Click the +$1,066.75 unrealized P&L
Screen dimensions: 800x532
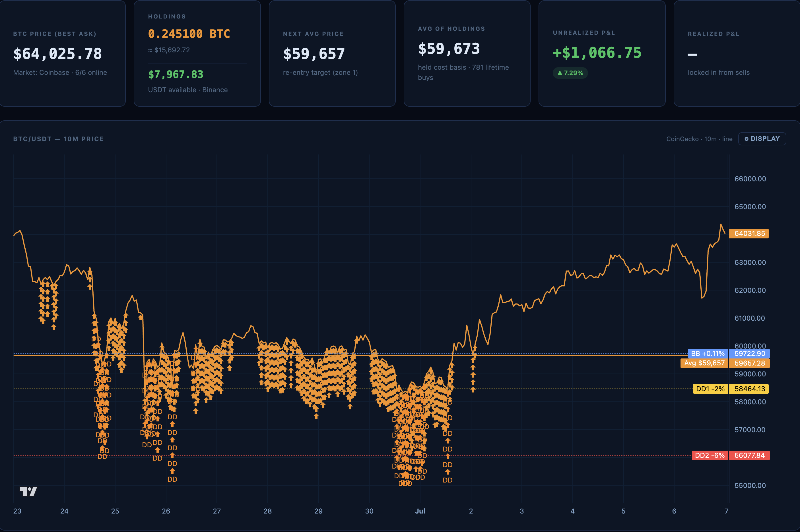(597, 53)
